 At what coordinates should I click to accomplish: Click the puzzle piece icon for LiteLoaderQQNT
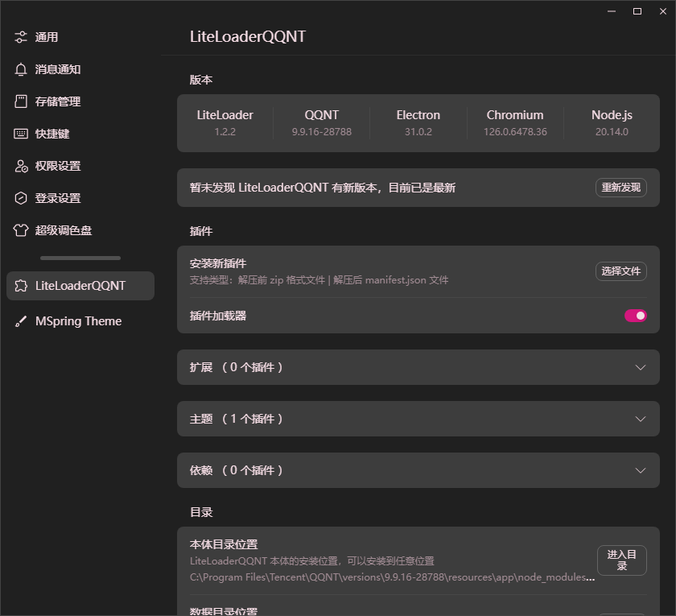(x=21, y=286)
